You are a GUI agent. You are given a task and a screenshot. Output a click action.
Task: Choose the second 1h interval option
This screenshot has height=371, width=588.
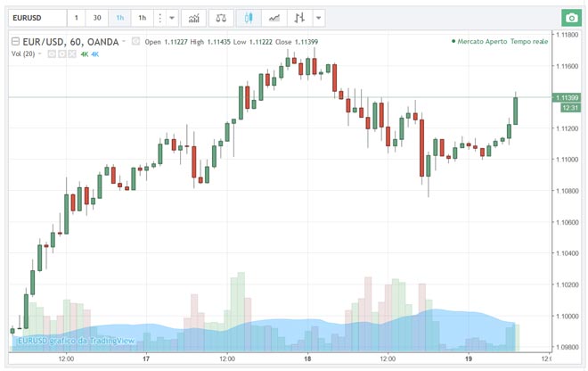coord(142,18)
